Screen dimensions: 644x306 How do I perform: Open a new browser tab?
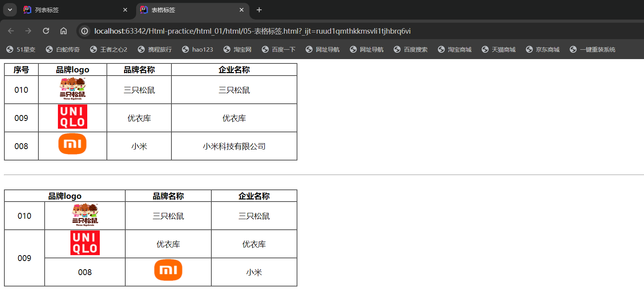point(259,10)
